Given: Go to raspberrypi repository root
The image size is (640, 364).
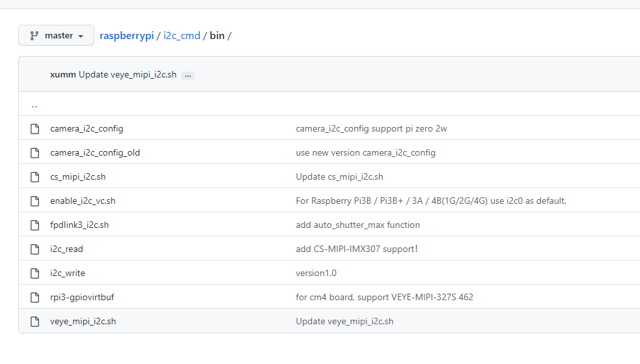Looking at the screenshot, I should click(x=126, y=36).
